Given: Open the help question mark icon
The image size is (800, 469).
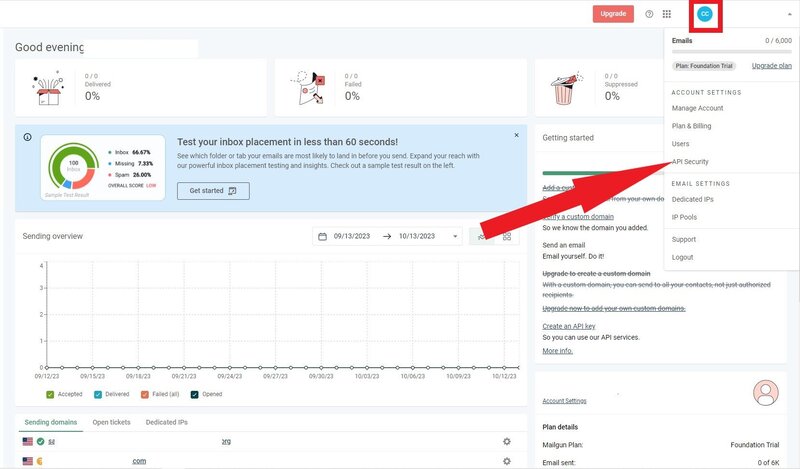Looking at the screenshot, I should point(649,14).
